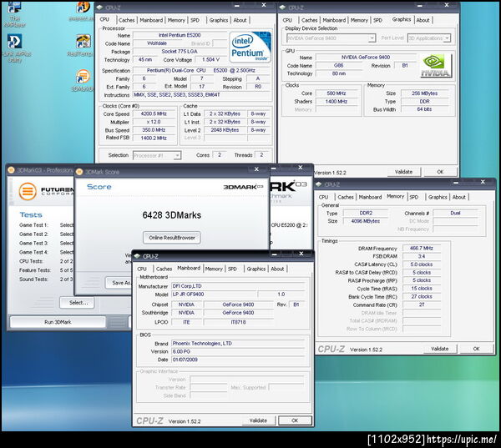The height and width of the screenshot is (448, 501).
Task: Select Graphics tab in the Memory CPU-Z window
Action: 438,197
